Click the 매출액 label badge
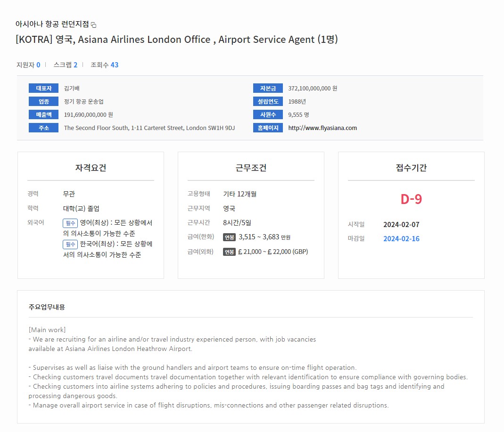 43,114
